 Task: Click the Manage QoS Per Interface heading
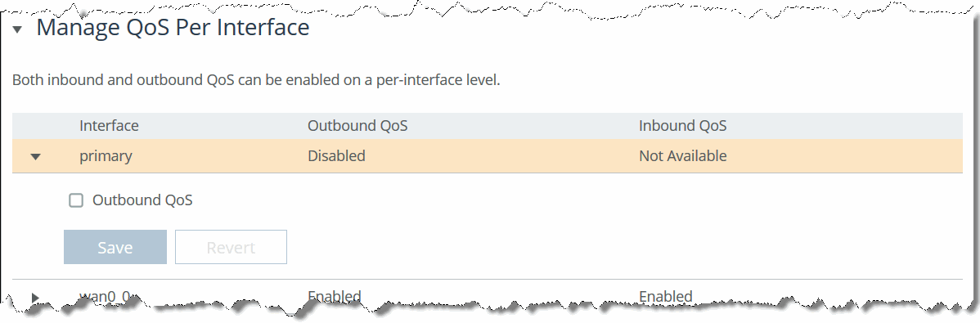tap(173, 28)
